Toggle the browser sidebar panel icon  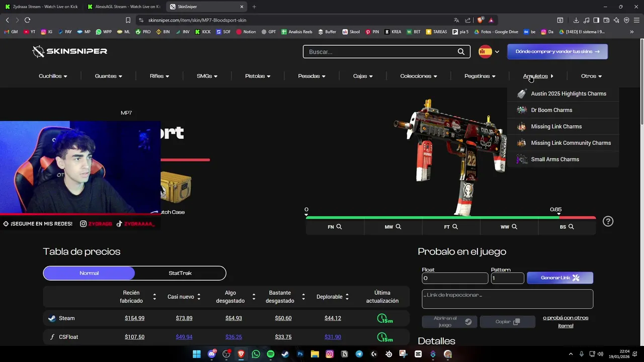(596, 20)
